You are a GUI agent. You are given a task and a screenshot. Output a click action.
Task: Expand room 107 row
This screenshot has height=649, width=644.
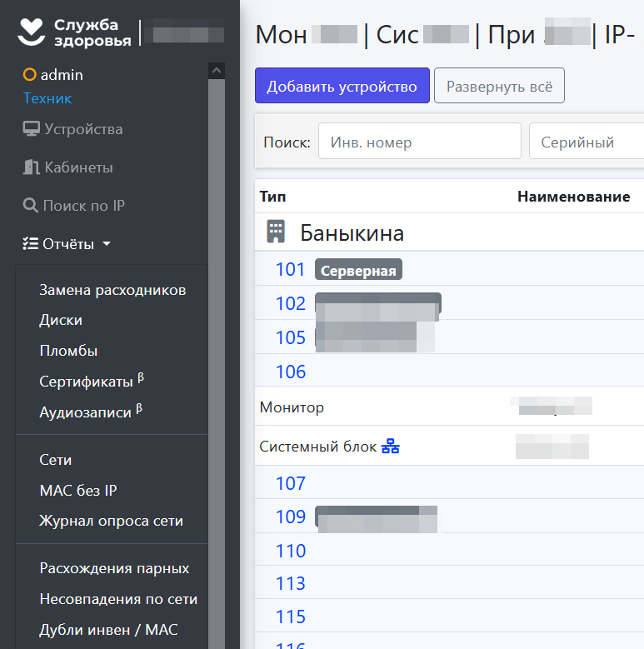[x=291, y=483]
